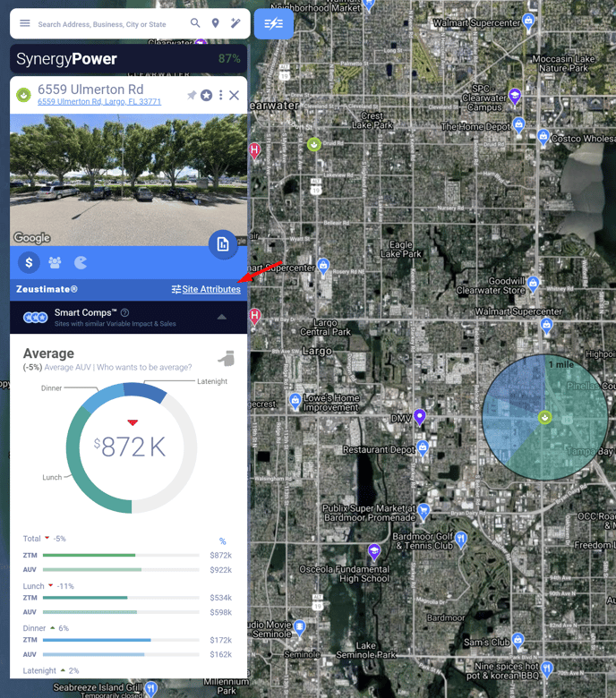
Task: Click the green site marker near Druid Rd
Action: pyautogui.click(x=314, y=144)
